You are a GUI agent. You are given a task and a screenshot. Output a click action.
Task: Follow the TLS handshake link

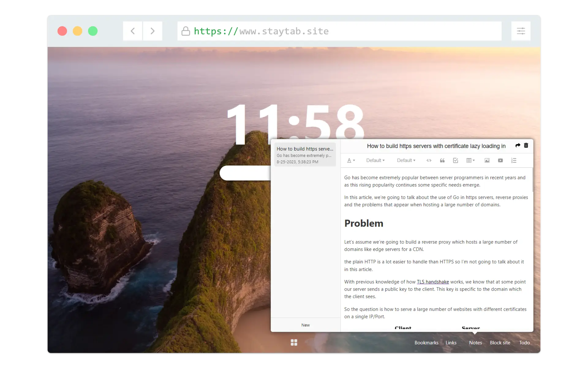(433, 282)
